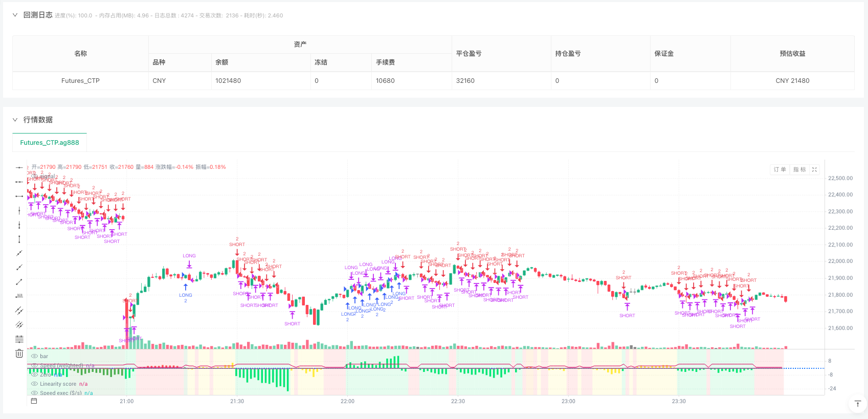
Task: Open the 指标 indicators button
Action: [x=799, y=169]
